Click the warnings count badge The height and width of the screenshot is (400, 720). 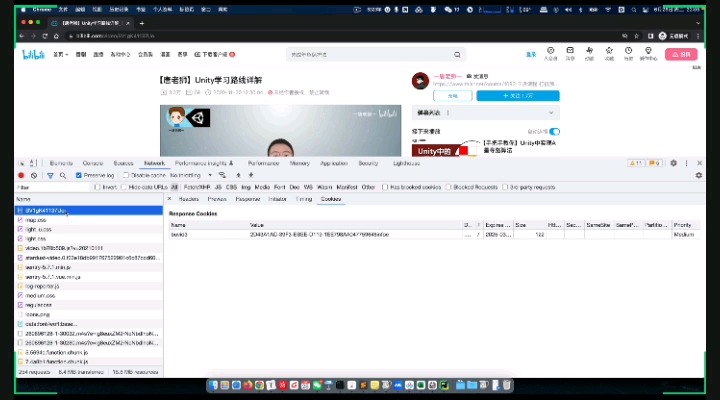click(636, 163)
